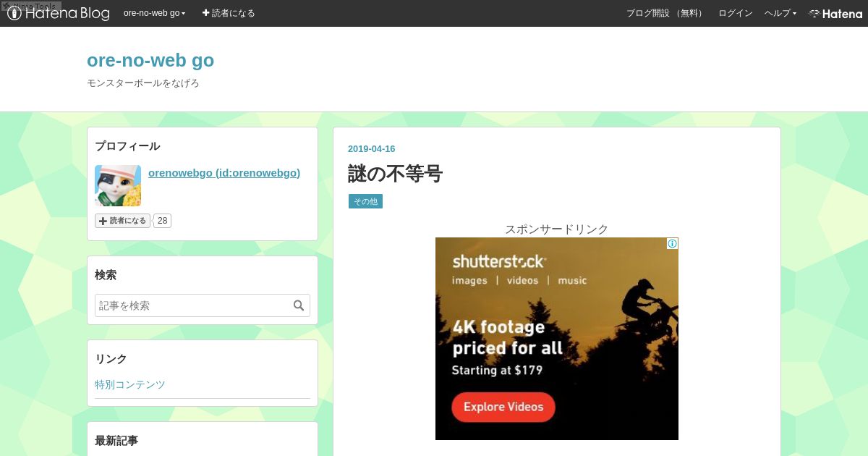Open the 特別コンテンツ link
This screenshot has width=868, height=456.
point(130,384)
